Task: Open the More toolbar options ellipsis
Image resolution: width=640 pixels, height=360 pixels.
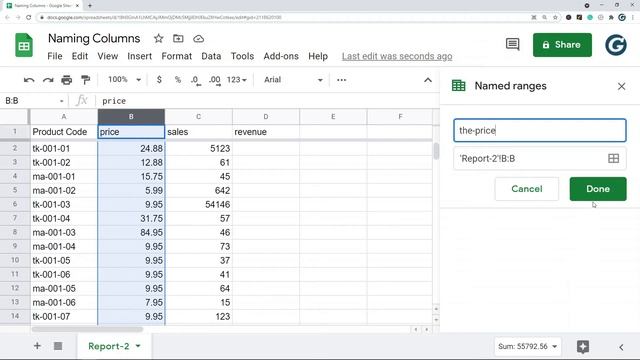Action: pyautogui.click(x=341, y=80)
